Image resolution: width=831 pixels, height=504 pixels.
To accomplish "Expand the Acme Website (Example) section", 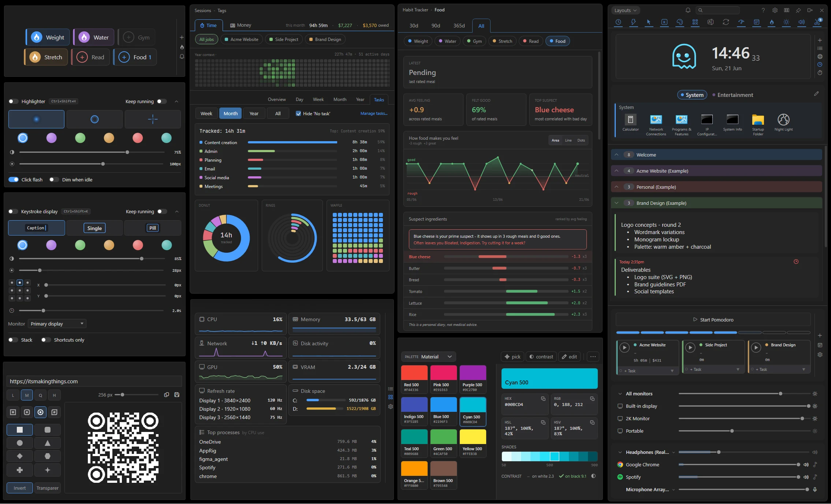I will [x=616, y=171].
